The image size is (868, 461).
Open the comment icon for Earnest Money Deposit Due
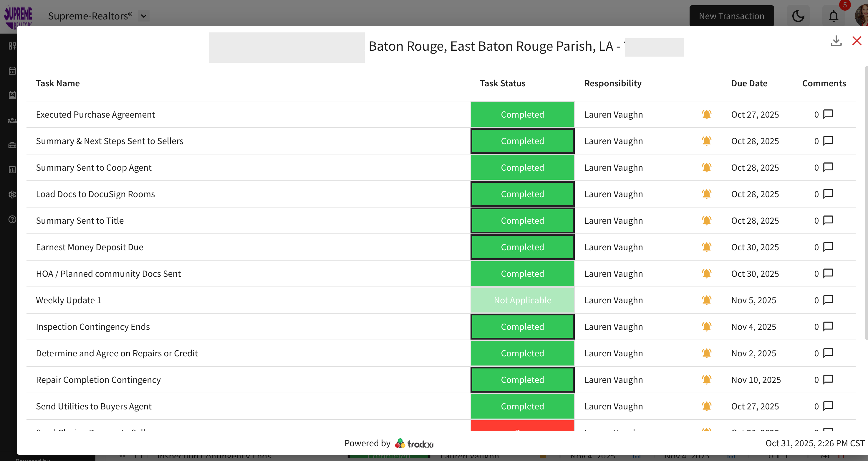[828, 247]
